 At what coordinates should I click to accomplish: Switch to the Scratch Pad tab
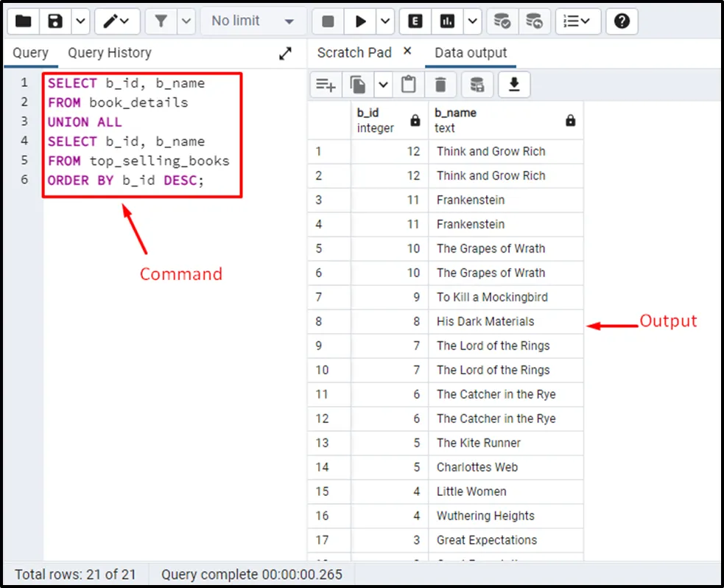coord(354,53)
